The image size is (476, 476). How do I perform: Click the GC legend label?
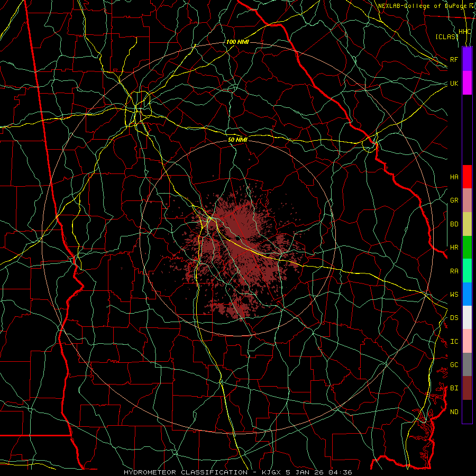pos(454,365)
